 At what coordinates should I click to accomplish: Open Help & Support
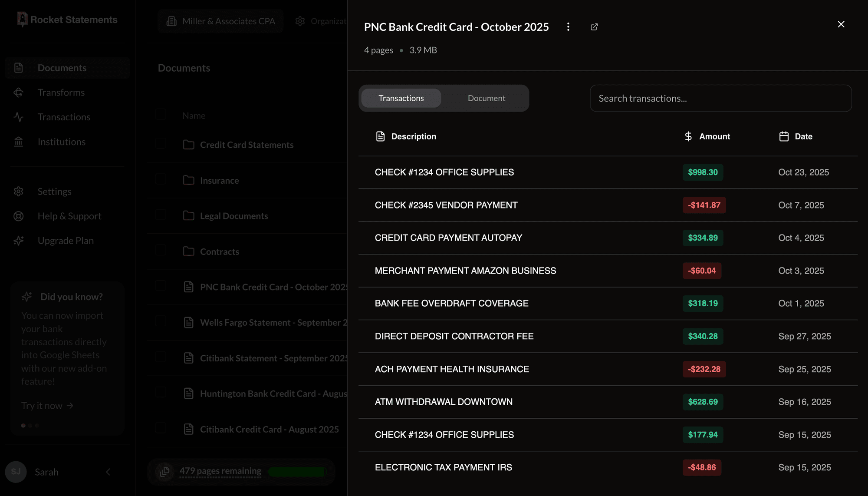tap(69, 216)
